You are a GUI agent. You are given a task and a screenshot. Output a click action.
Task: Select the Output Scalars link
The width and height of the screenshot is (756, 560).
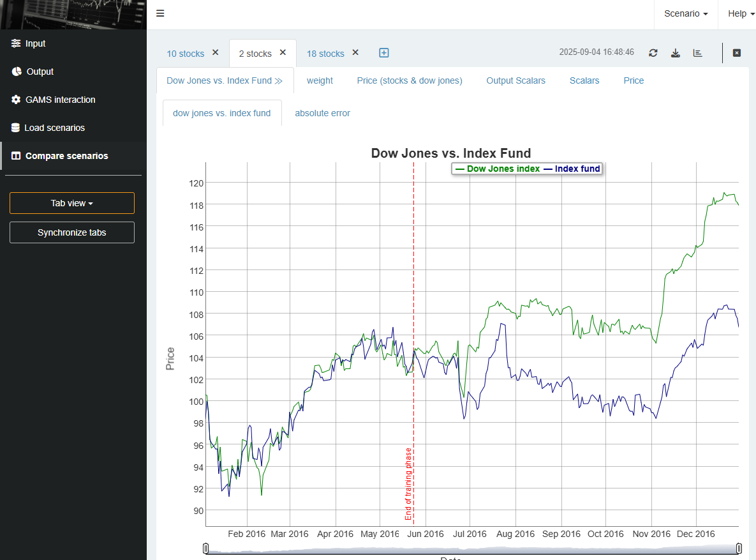[x=515, y=80]
